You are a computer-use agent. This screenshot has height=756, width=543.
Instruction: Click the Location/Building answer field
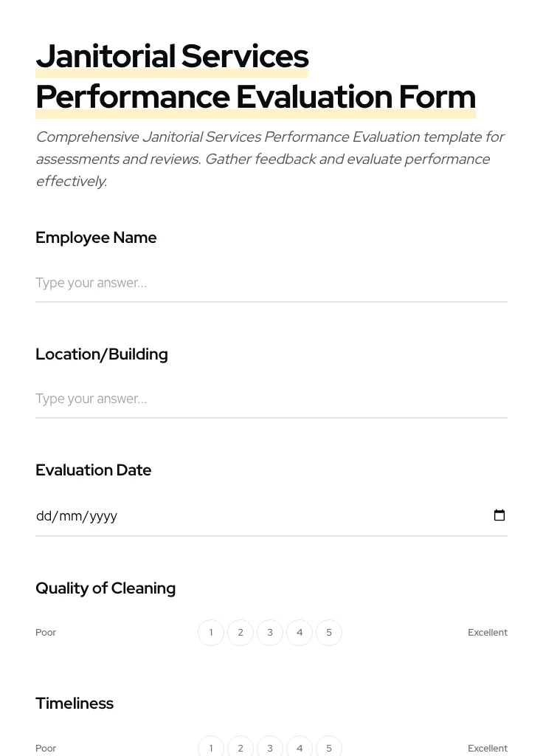tap(271, 399)
